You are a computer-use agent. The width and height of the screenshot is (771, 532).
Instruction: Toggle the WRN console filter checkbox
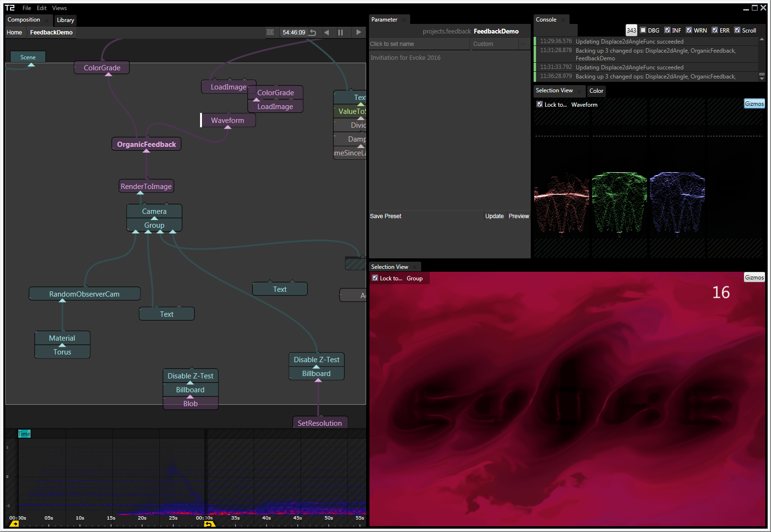[689, 30]
